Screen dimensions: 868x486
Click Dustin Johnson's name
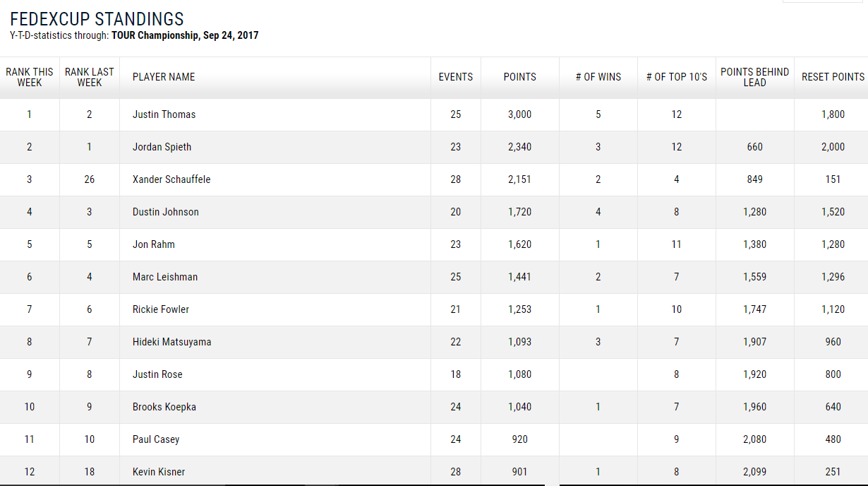(x=166, y=212)
